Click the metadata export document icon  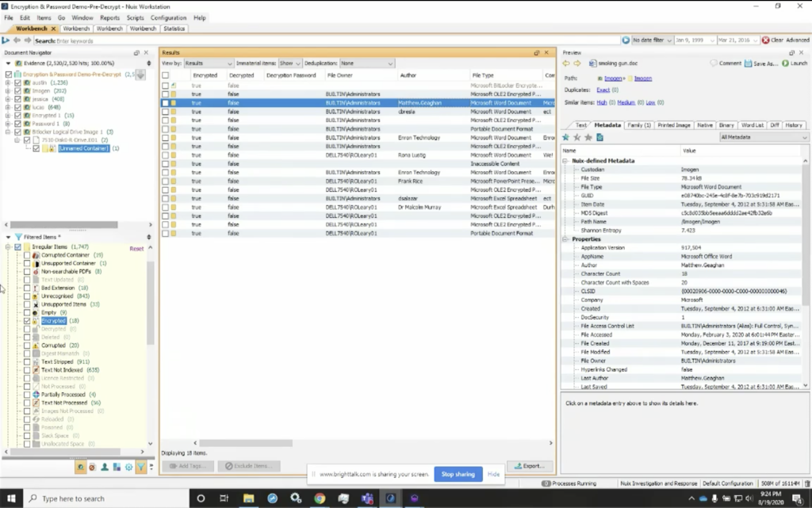coord(599,137)
